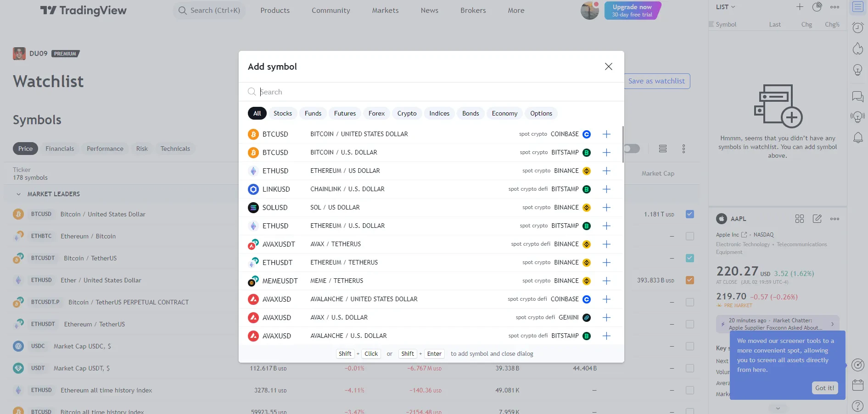Open notifications bell icon in sidebar
This screenshot has width=868, height=414.
pos(857,138)
